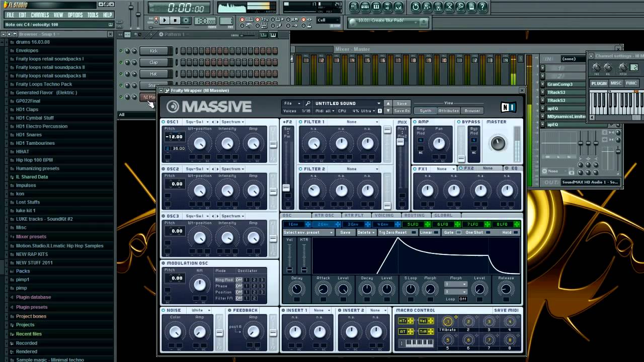Viewport: 644px width, 362px height.
Task: Enable Trg Zero Reset option
Action: coord(415,232)
